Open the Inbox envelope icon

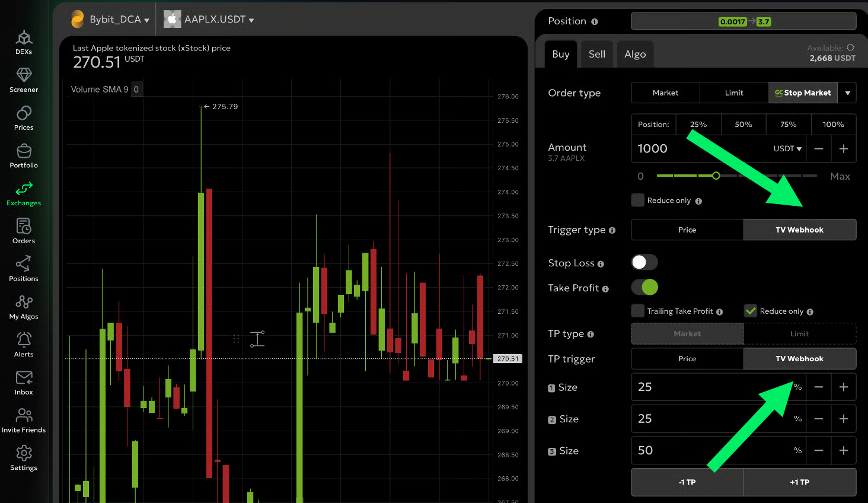click(24, 378)
